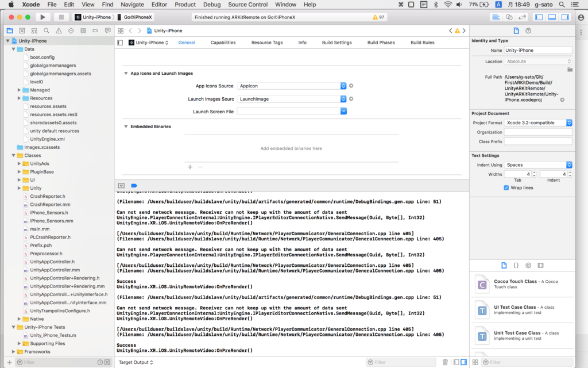Screen dimensions: 588x368
Task: Switch to the Build Phases tab
Action: click(x=381, y=43)
